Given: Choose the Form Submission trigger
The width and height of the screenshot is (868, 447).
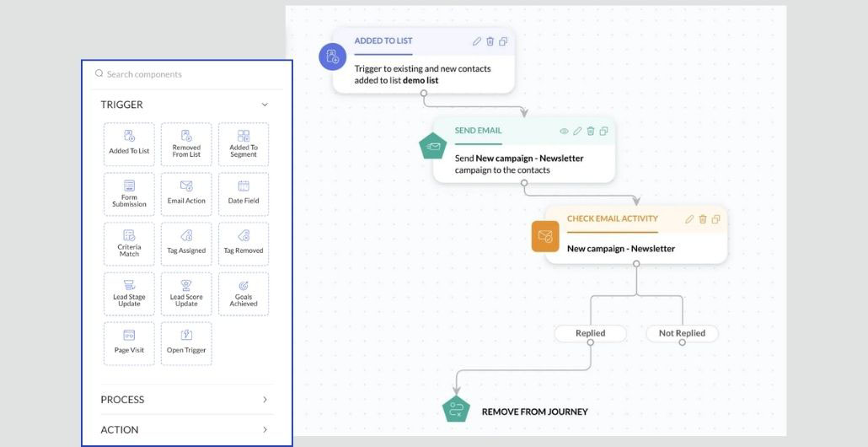Looking at the screenshot, I should tap(129, 194).
